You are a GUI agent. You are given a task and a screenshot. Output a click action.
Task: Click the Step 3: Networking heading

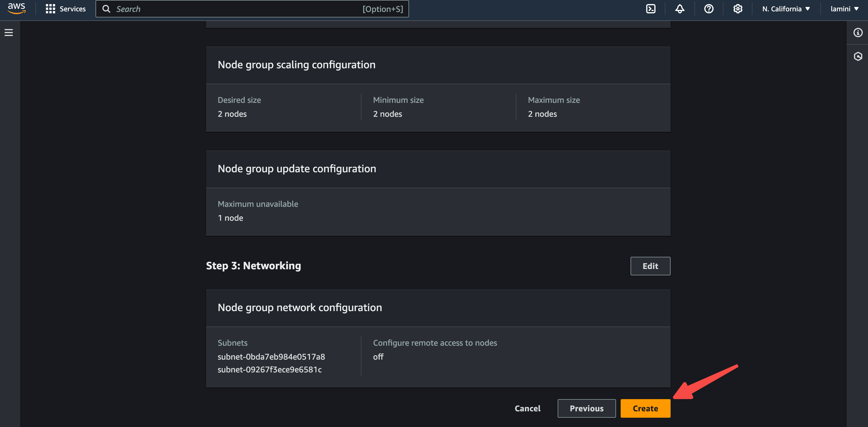[253, 265]
